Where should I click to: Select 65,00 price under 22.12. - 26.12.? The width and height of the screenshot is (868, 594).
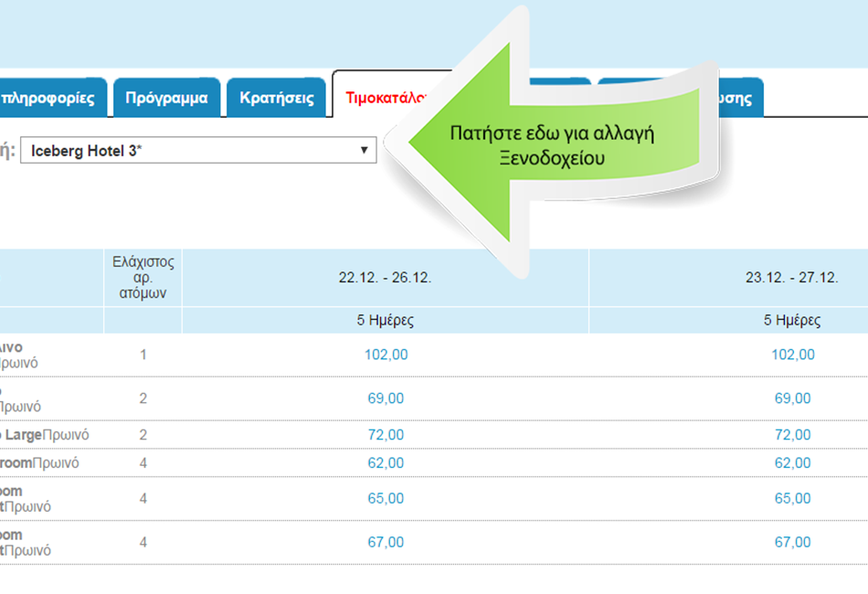[x=386, y=499]
